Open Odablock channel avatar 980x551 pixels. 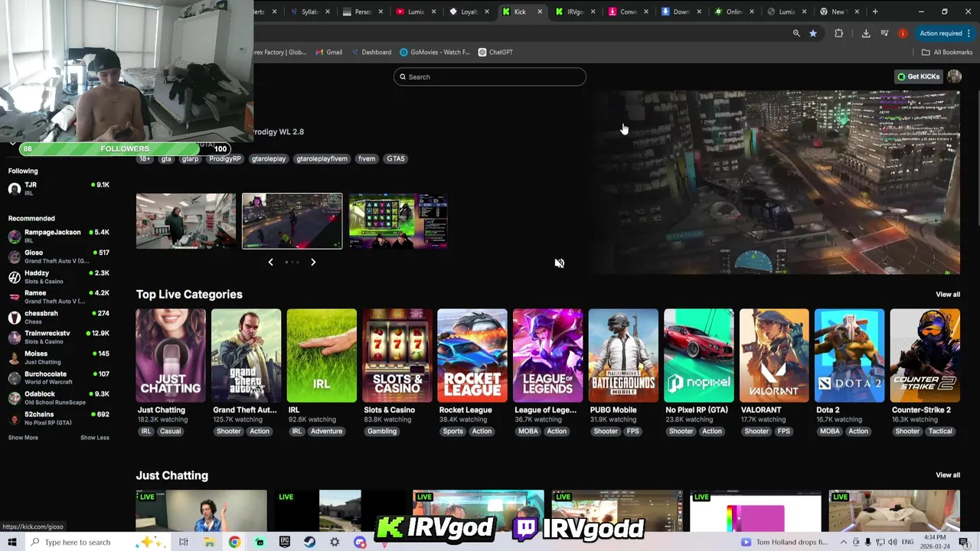click(15, 398)
